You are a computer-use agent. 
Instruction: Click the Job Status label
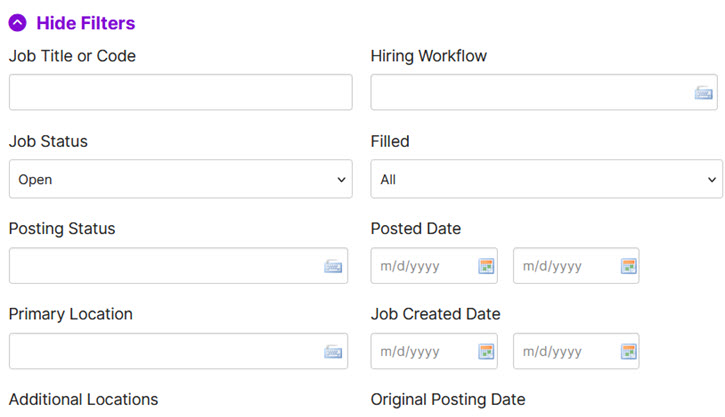click(x=48, y=141)
